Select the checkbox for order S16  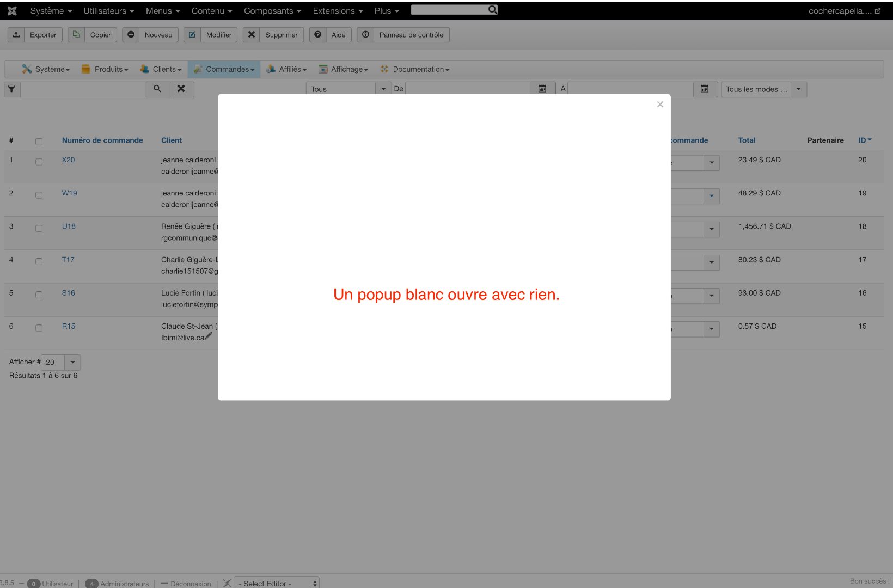coord(39,295)
